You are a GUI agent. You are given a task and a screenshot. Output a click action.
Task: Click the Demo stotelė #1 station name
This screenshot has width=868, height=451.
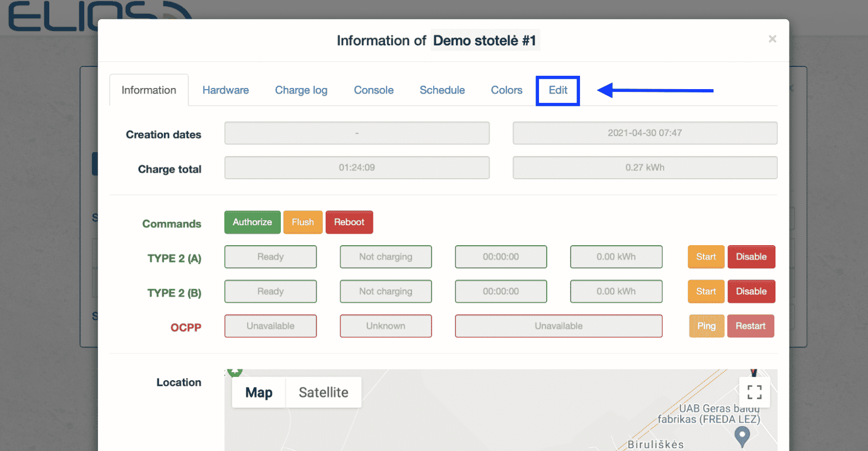pyautogui.click(x=485, y=40)
